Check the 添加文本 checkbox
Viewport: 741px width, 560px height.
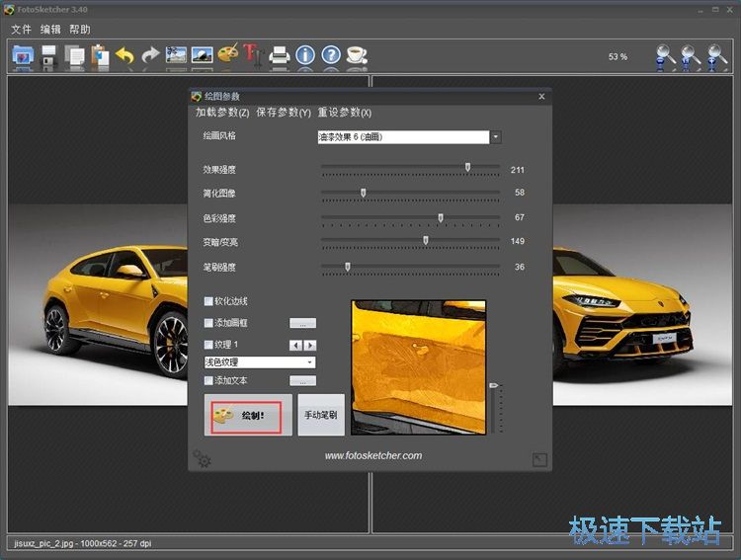click(x=208, y=380)
